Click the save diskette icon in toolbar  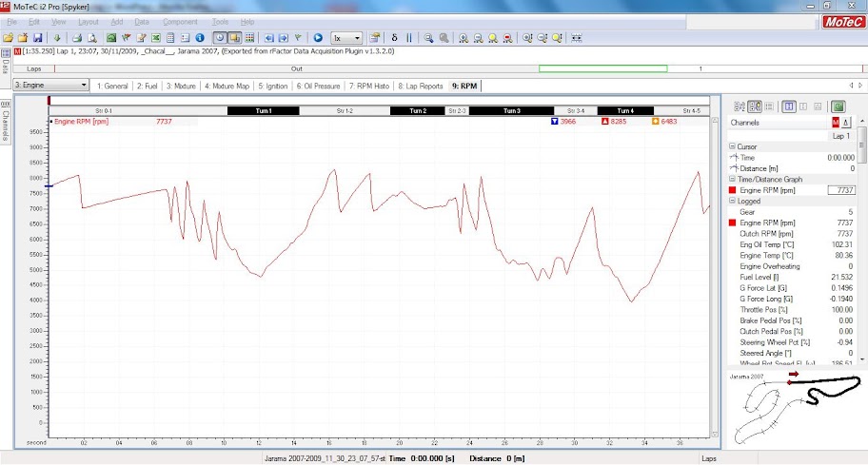(x=38, y=38)
